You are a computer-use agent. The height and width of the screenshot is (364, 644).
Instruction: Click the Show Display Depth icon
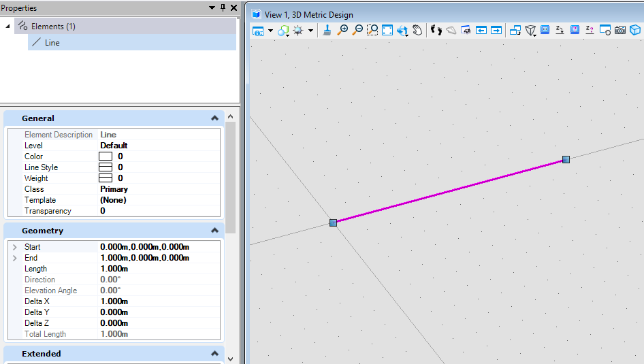click(575, 29)
